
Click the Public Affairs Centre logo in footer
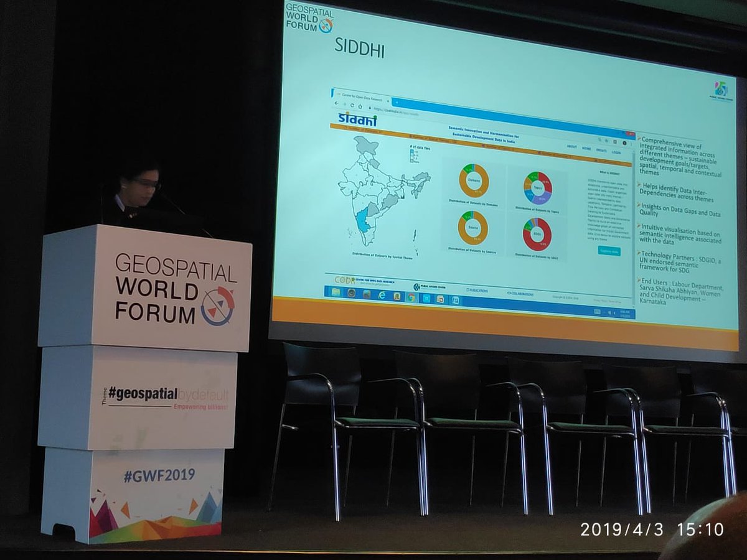418,287
